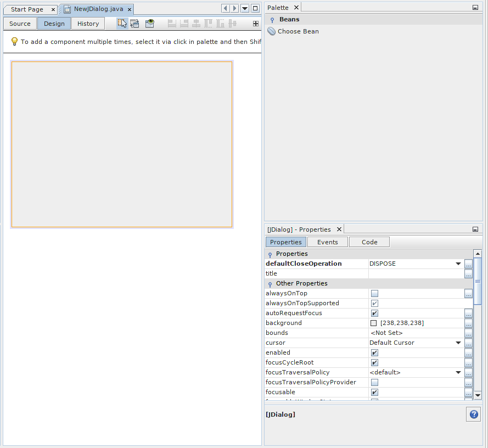
Task: Switch to the History view
Action: click(x=88, y=24)
